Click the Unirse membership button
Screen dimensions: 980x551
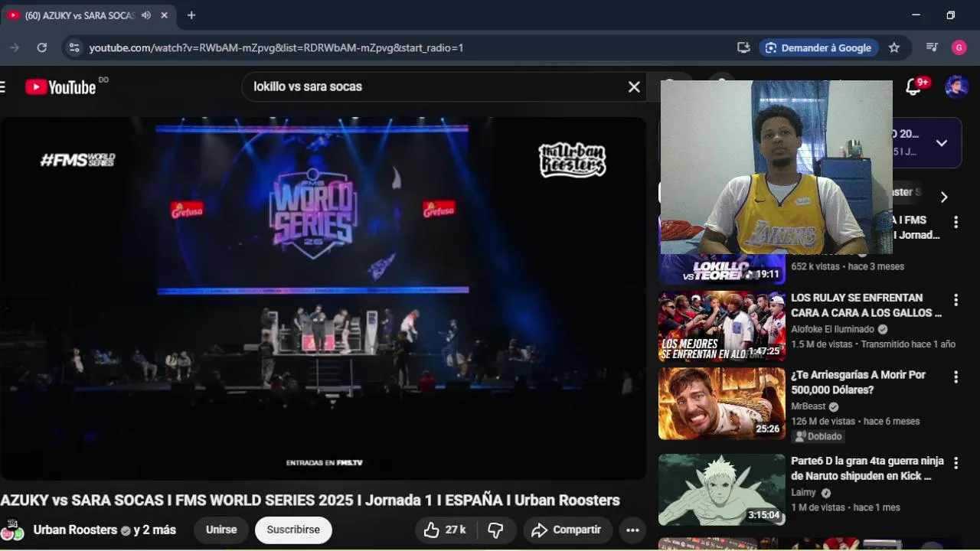tap(221, 530)
